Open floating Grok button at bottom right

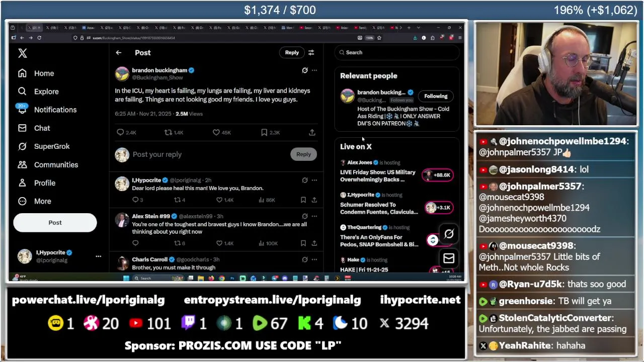[x=449, y=234]
